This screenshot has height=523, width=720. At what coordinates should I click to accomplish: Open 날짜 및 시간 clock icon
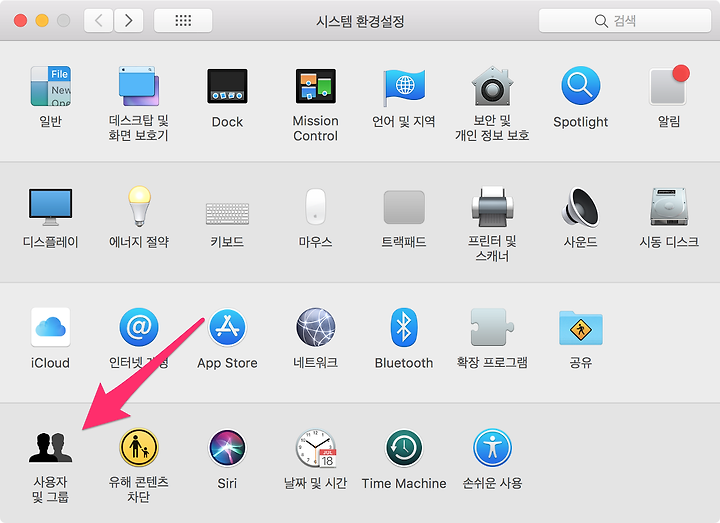pos(316,448)
